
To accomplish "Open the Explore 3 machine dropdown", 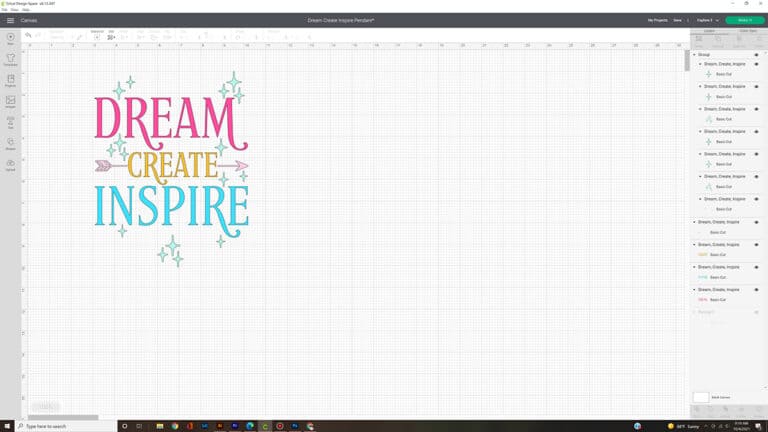I will (x=708, y=21).
